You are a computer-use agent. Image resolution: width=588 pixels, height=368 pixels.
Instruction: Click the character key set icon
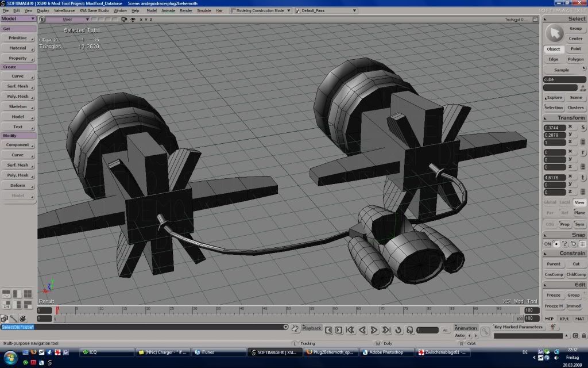tap(552, 327)
